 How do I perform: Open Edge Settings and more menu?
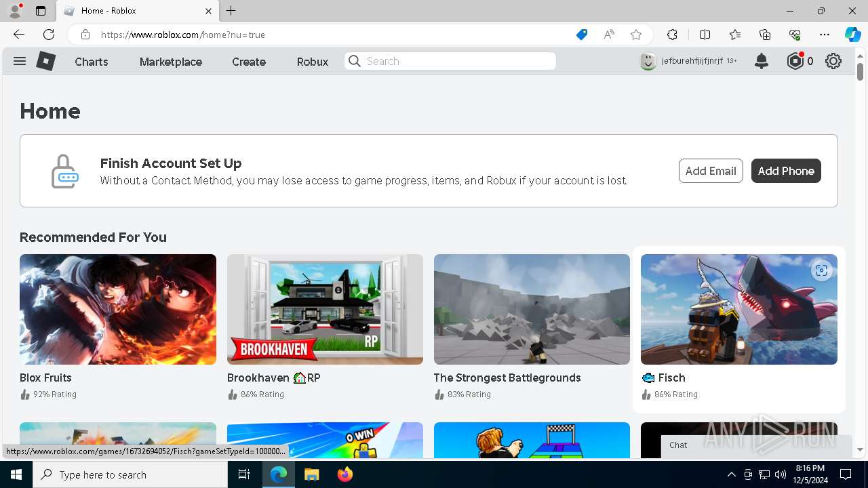click(x=825, y=35)
